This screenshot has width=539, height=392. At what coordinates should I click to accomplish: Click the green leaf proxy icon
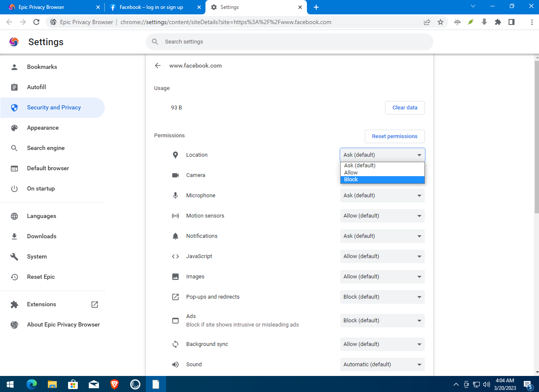tap(471, 22)
